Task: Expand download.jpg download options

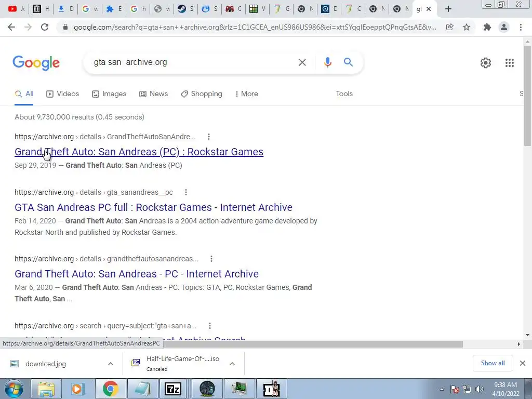Action: [x=111, y=364]
